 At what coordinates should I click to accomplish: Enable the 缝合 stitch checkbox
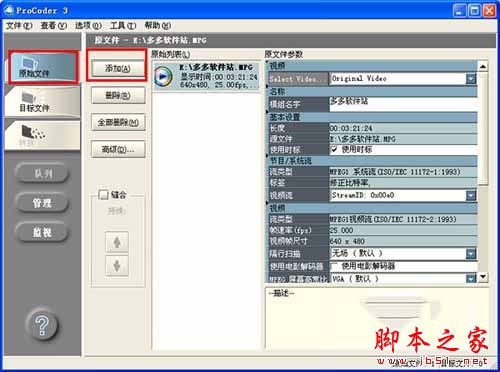pyautogui.click(x=104, y=195)
